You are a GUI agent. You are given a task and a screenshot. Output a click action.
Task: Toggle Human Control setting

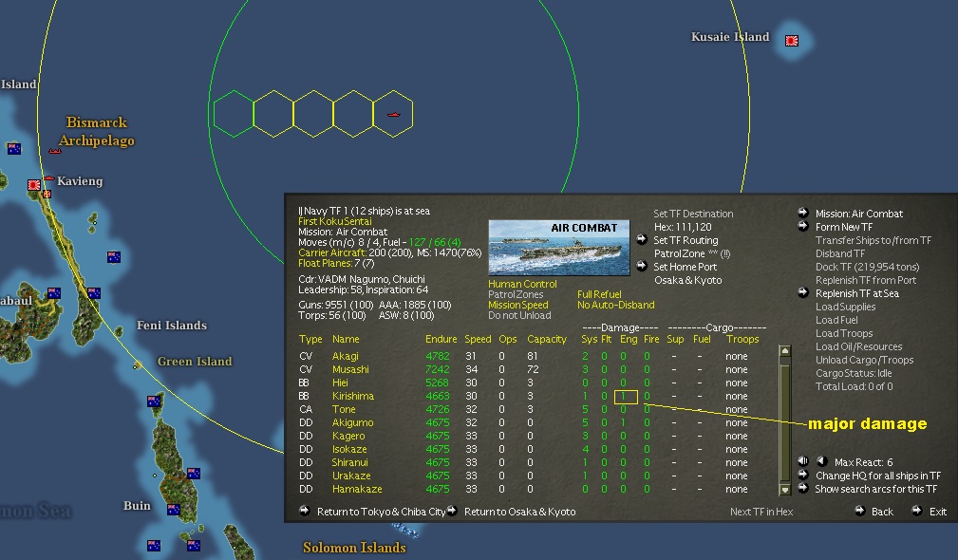pos(522,284)
